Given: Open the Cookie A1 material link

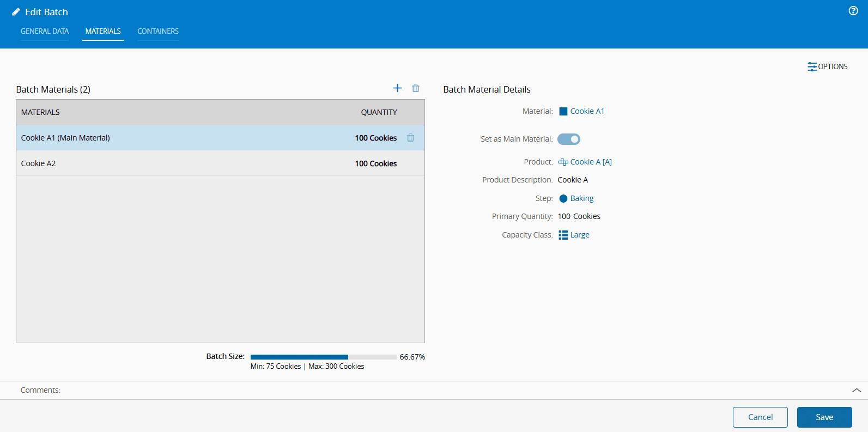Looking at the screenshot, I should pos(587,111).
